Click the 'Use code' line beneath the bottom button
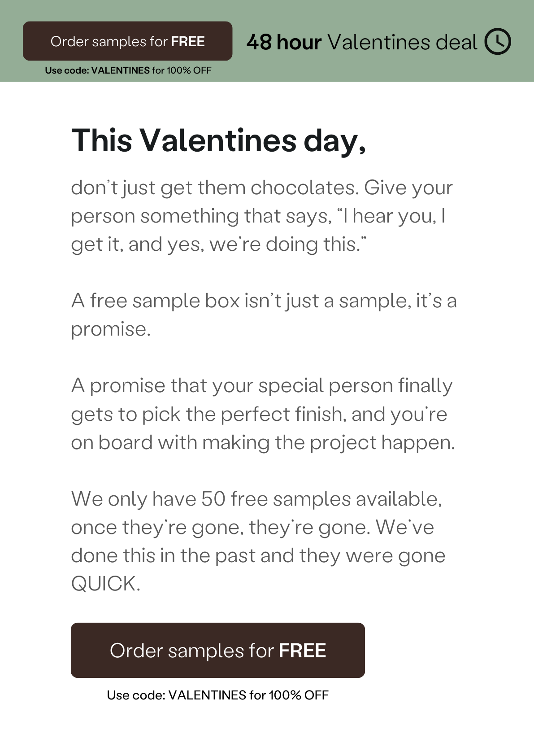The width and height of the screenshot is (534, 756). (218, 695)
